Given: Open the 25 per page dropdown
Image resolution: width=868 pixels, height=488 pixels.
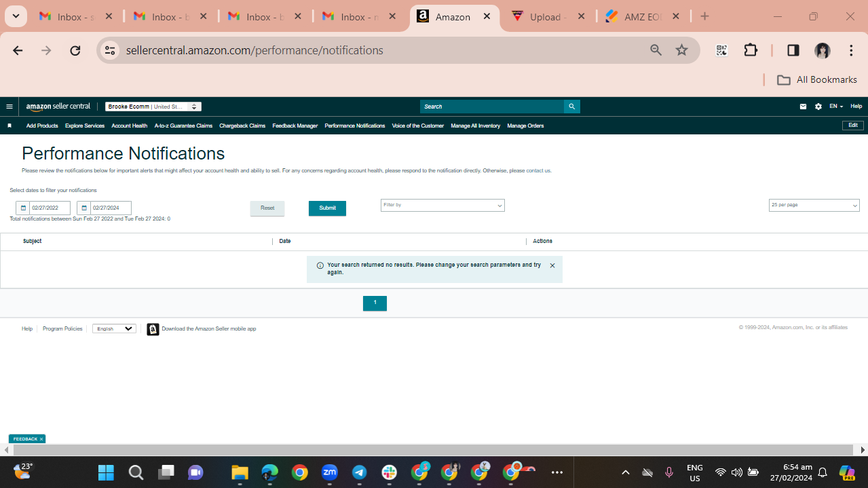Looking at the screenshot, I should click(x=814, y=205).
